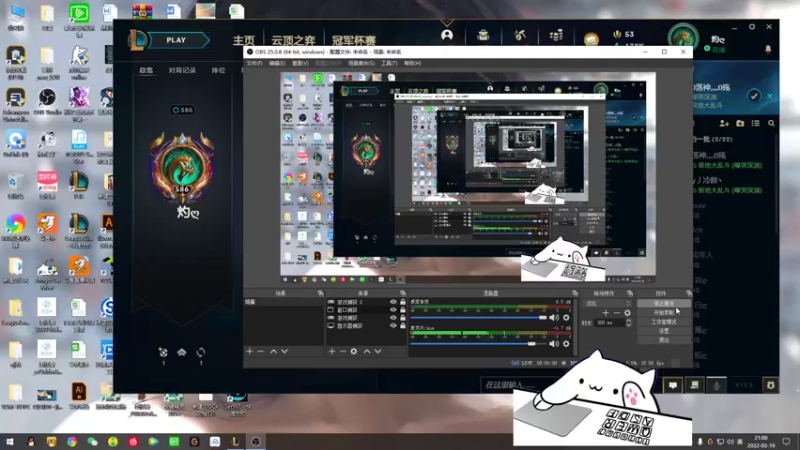Open mic/Aux audio settings gear in mixer
The width and height of the screenshot is (800, 450).
pos(566,344)
